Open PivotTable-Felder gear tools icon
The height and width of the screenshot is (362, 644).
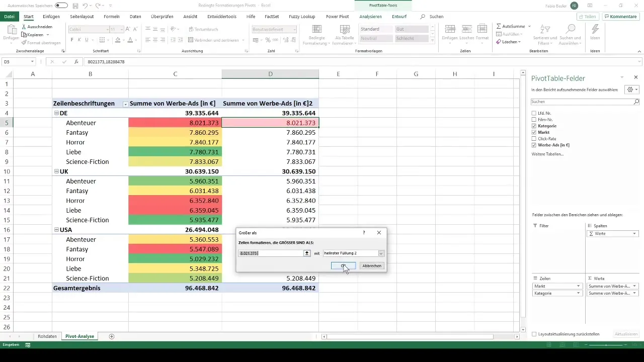(631, 89)
